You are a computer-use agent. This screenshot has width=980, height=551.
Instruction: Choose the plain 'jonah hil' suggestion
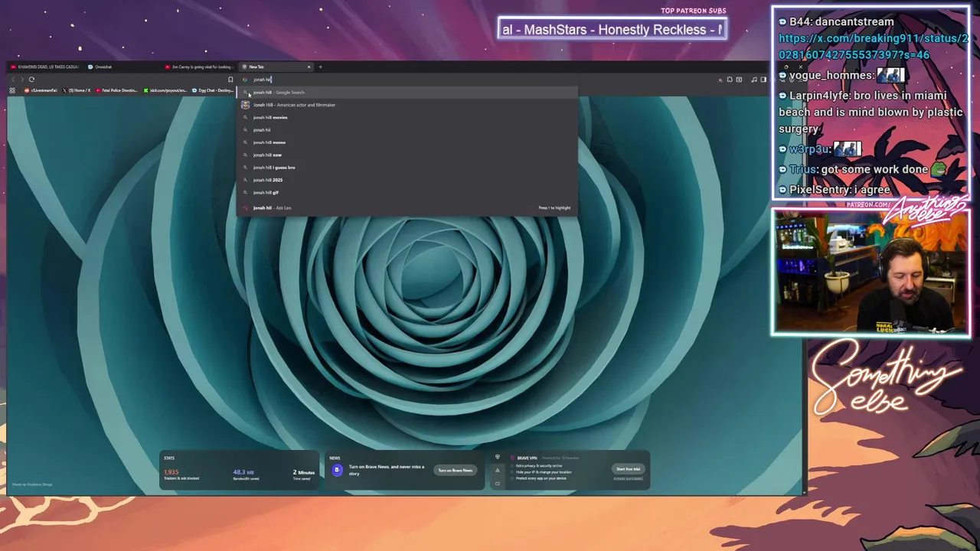[407, 130]
